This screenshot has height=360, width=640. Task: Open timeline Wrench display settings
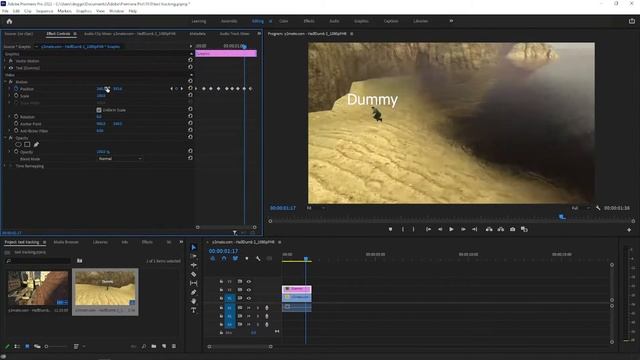point(258,259)
